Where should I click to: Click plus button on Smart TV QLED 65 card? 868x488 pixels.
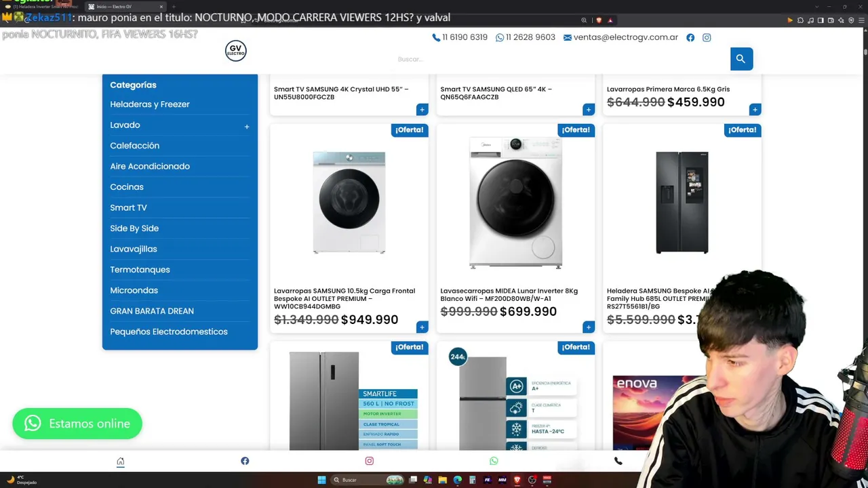click(588, 110)
